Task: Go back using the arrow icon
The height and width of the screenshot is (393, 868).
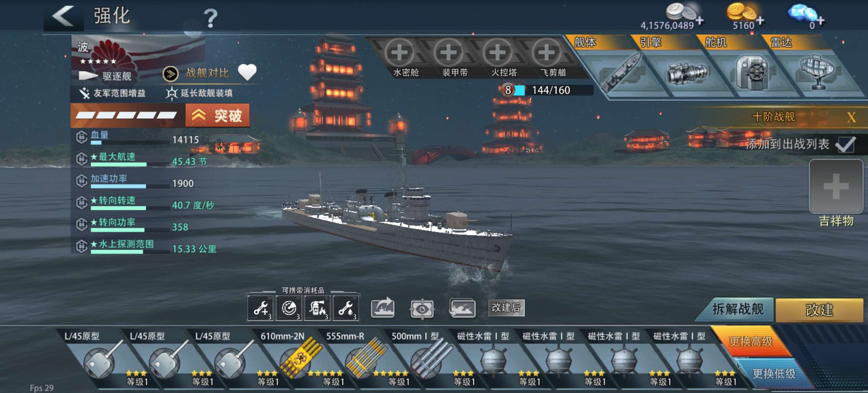Action: click(x=63, y=16)
